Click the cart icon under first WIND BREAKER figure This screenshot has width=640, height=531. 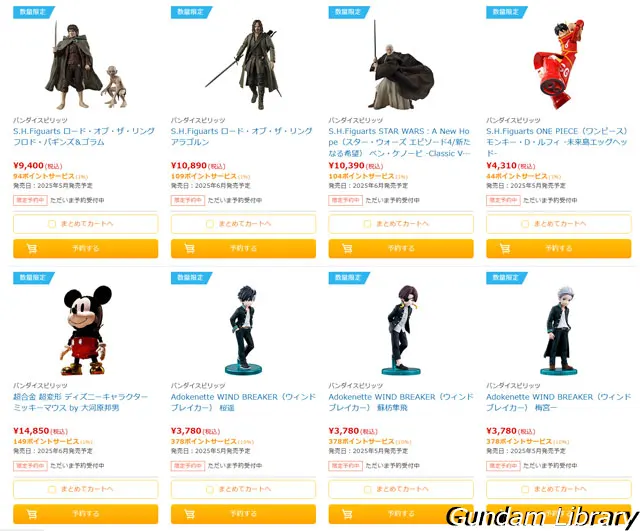[x=189, y=514]
